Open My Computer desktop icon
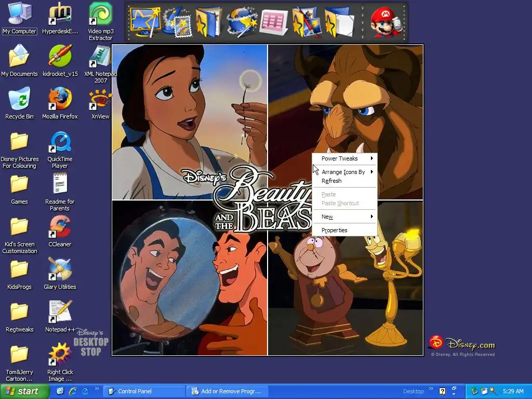532x399 pixels. 19,18
